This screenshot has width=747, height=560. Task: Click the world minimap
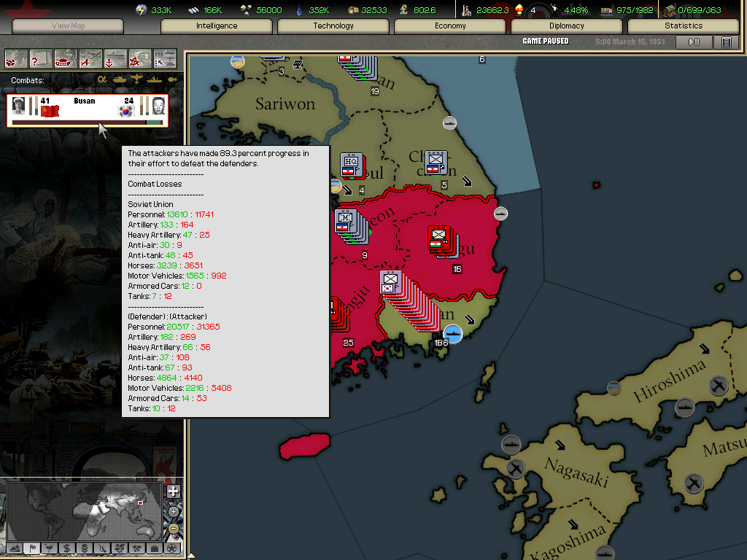[x=84, y=509]
